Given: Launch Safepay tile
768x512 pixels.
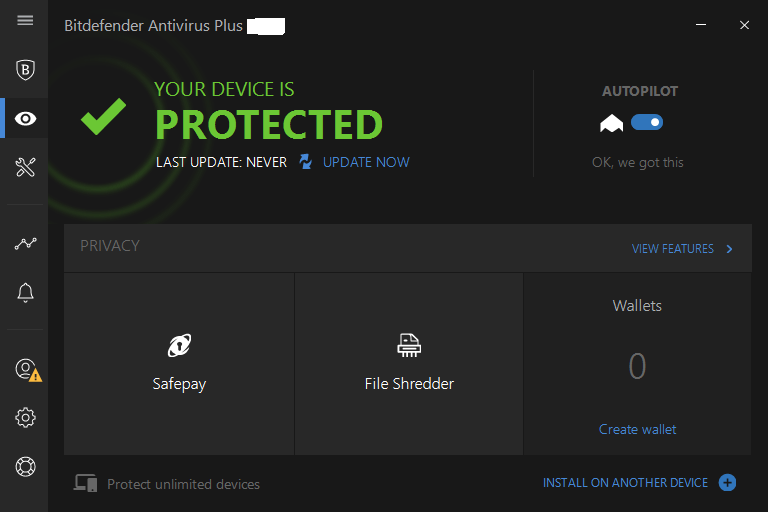Looking at the screenshot, I should point(179,364).
